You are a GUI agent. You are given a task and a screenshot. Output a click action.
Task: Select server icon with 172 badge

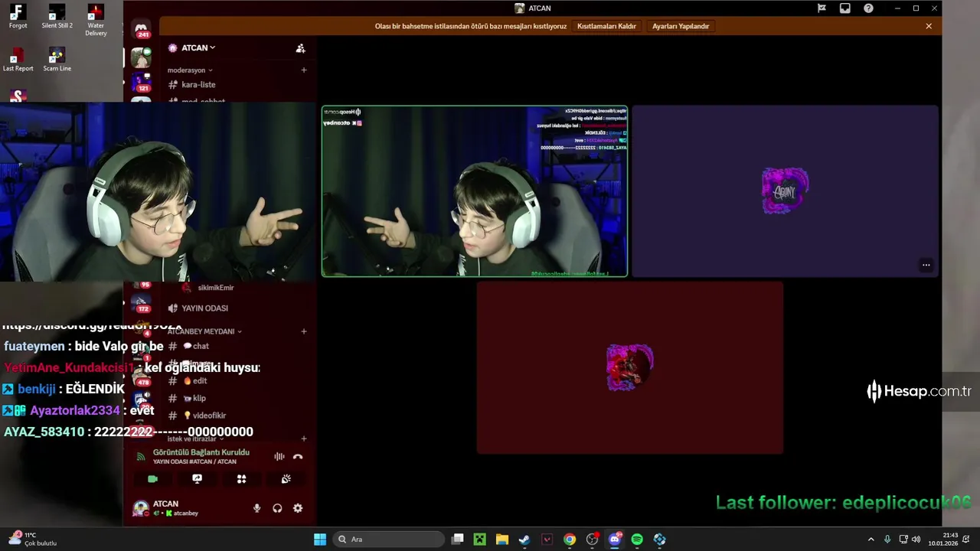(141, 302)
